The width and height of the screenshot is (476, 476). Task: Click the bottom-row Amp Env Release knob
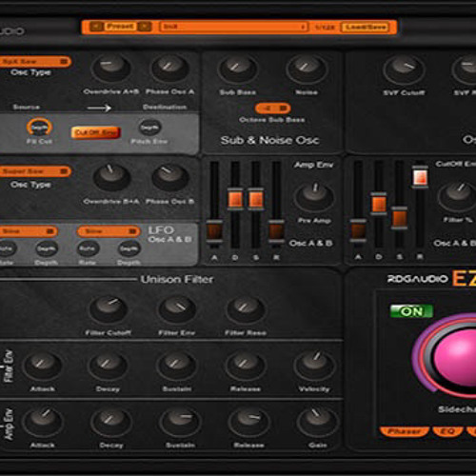pos(248,422)
